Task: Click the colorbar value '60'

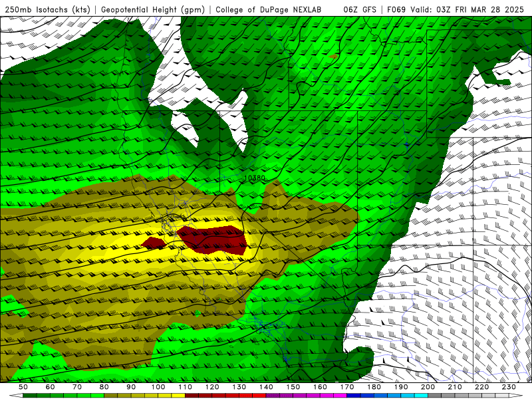Action: pyautogui.click(x=50, y=387)
